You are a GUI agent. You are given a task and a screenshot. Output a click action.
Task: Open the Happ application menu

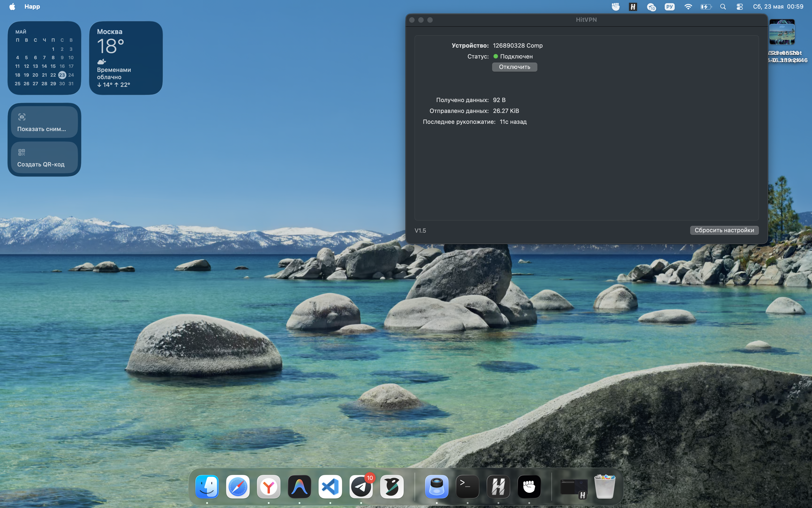click(x=32, y=6)
